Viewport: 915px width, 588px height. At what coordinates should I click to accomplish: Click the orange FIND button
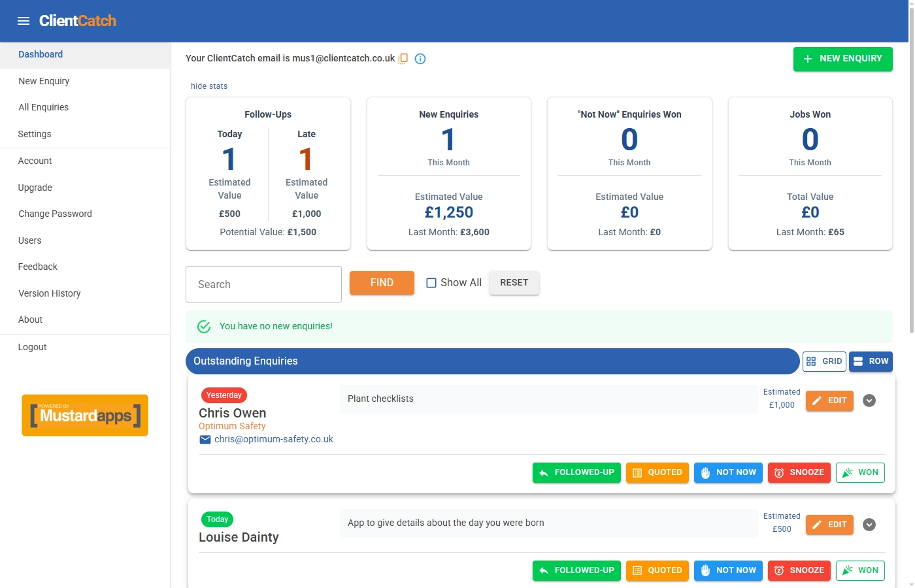click(x=382, y=283)
